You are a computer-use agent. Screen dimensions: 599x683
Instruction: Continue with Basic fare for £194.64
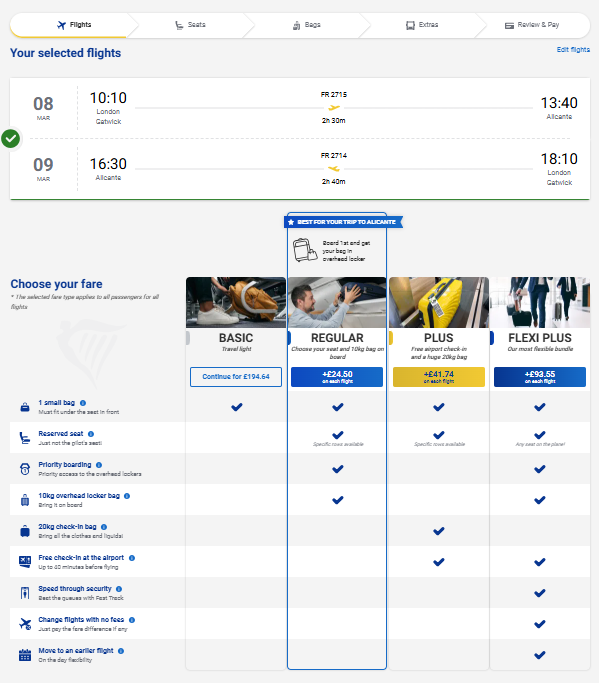click(236, 377)
